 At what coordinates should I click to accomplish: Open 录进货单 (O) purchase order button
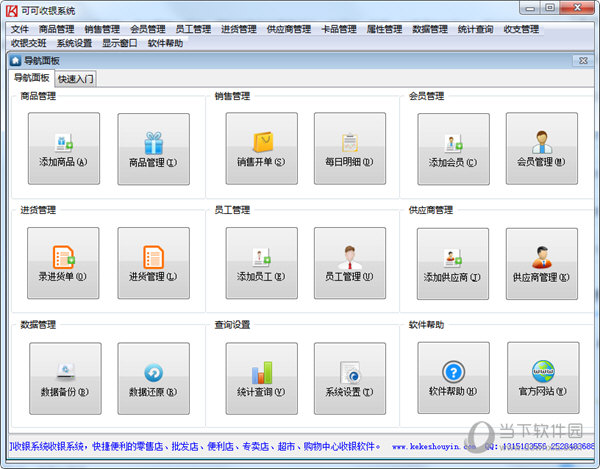point(63,263)
